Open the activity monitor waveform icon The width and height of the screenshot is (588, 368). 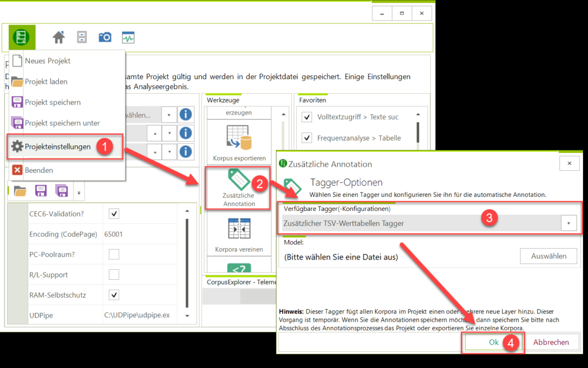(128, 37)
